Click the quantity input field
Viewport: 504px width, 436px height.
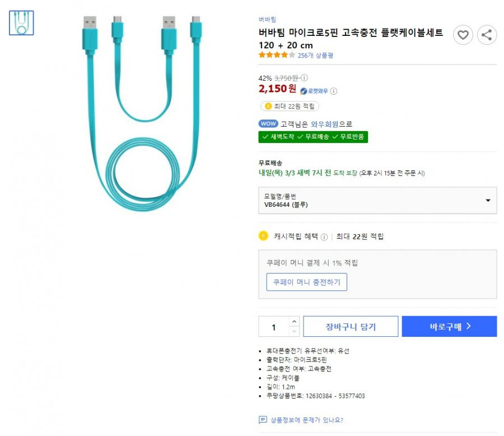pyautogui.click(x=274, y=327)
